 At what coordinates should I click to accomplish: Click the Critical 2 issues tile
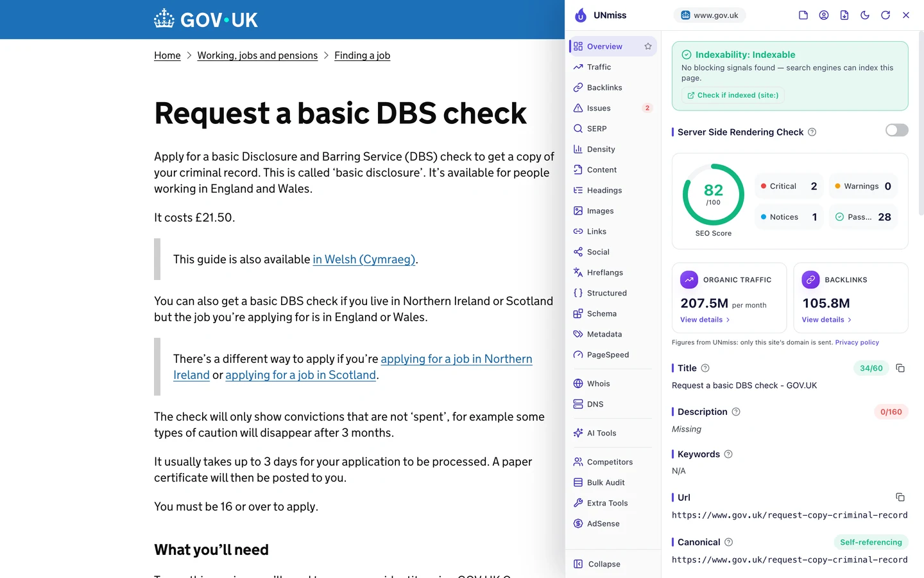click(789, 186)
